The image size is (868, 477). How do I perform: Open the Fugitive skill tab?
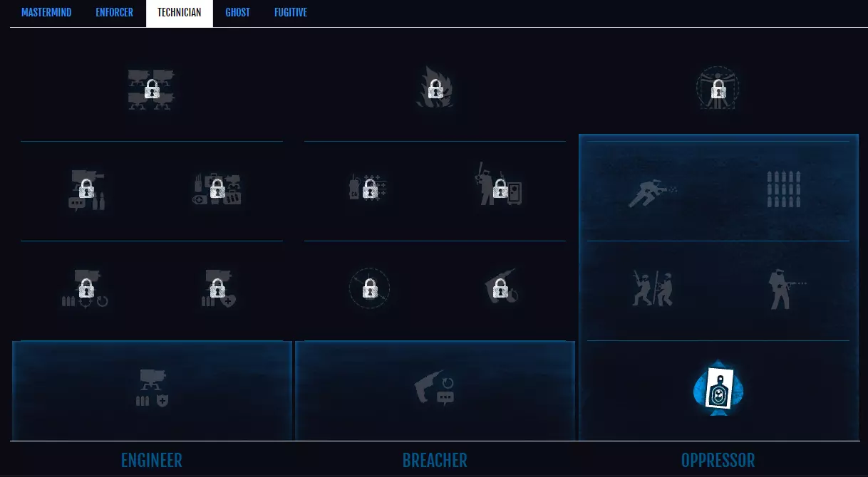291,13
